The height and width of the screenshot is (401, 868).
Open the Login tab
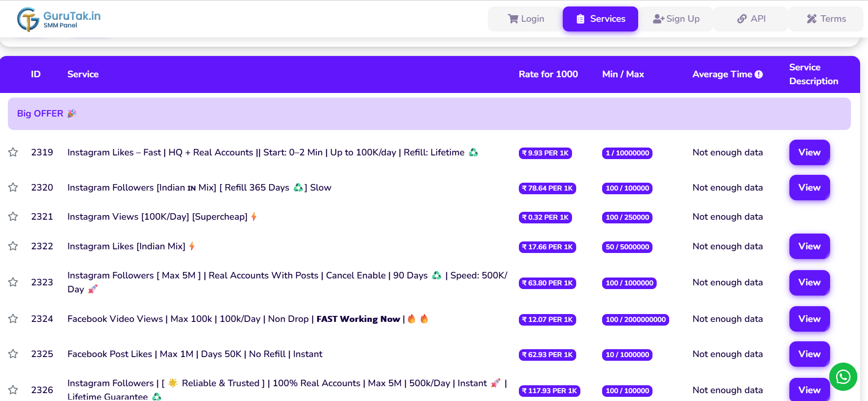[525, 19]
